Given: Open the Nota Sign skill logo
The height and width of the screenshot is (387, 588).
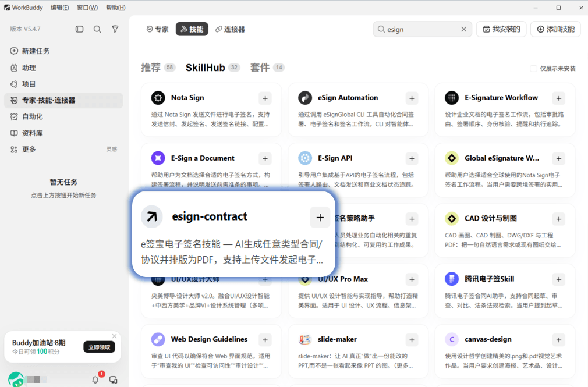Looking at the screenshot, I should pos(158,98).
